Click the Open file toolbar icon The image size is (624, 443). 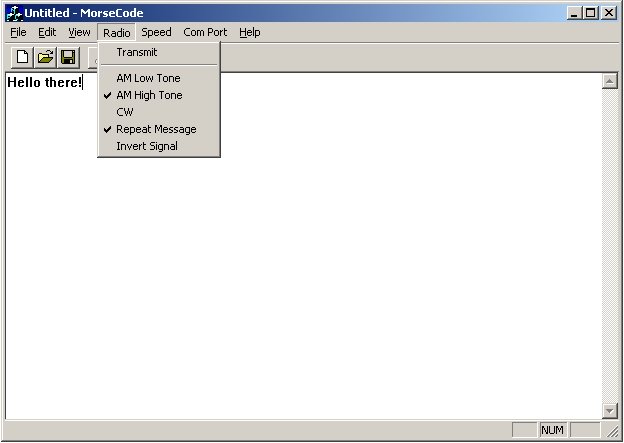point(45,57)
